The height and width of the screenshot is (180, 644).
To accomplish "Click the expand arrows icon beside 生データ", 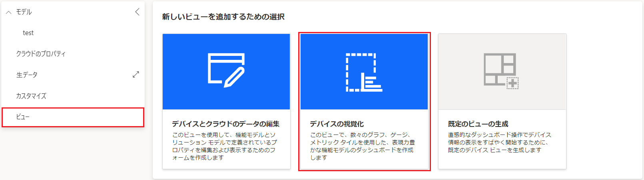I will point(136,75).
